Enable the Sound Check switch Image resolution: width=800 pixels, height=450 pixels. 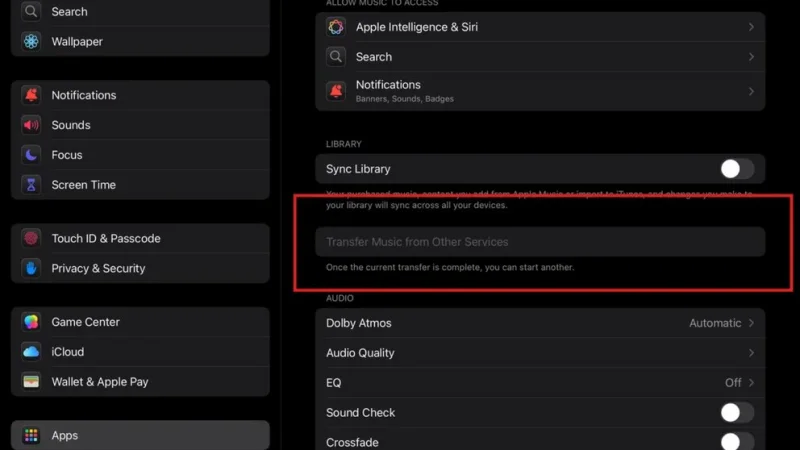tap(737, 412)
